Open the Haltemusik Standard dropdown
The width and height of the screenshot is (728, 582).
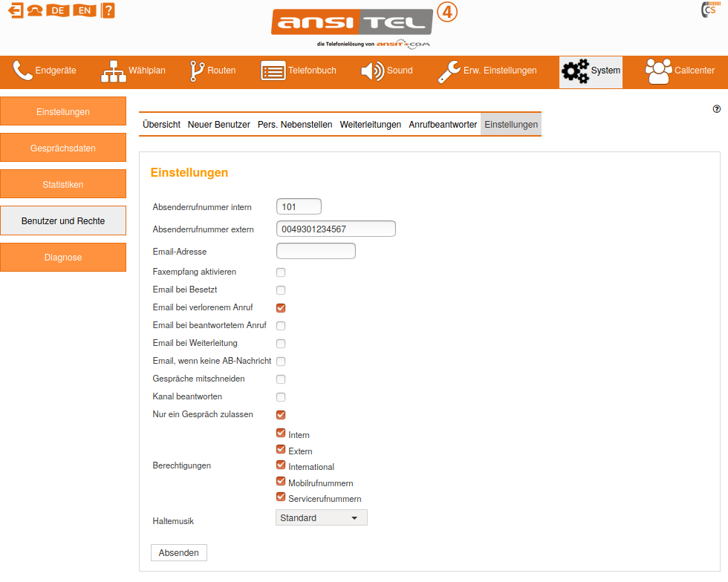click(321, 518)
